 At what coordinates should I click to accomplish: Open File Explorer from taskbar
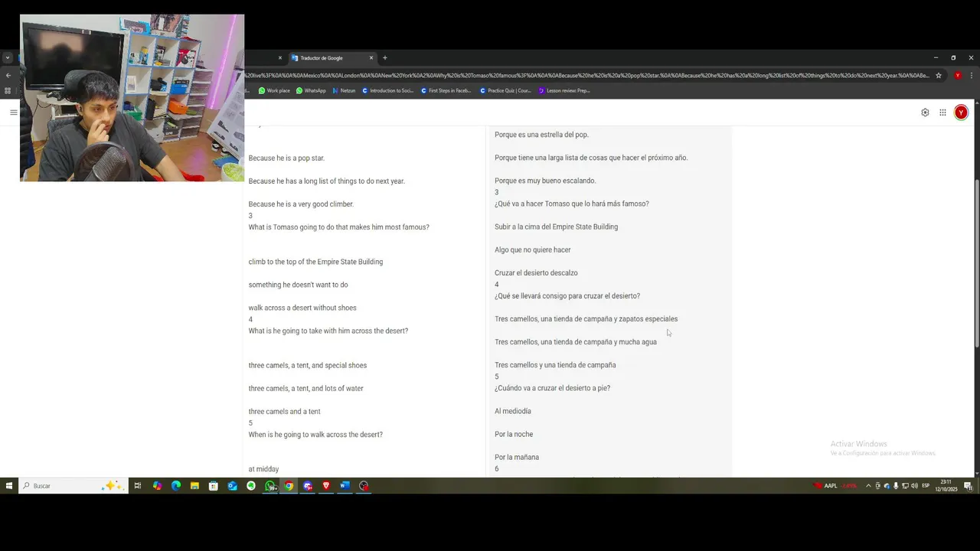click(x=194, y=486)
